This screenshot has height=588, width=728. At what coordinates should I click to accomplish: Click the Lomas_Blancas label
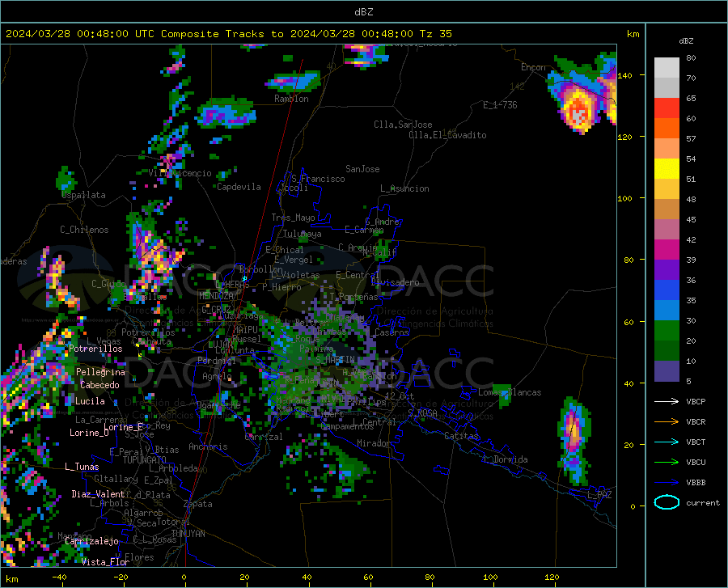pos(510,392)
